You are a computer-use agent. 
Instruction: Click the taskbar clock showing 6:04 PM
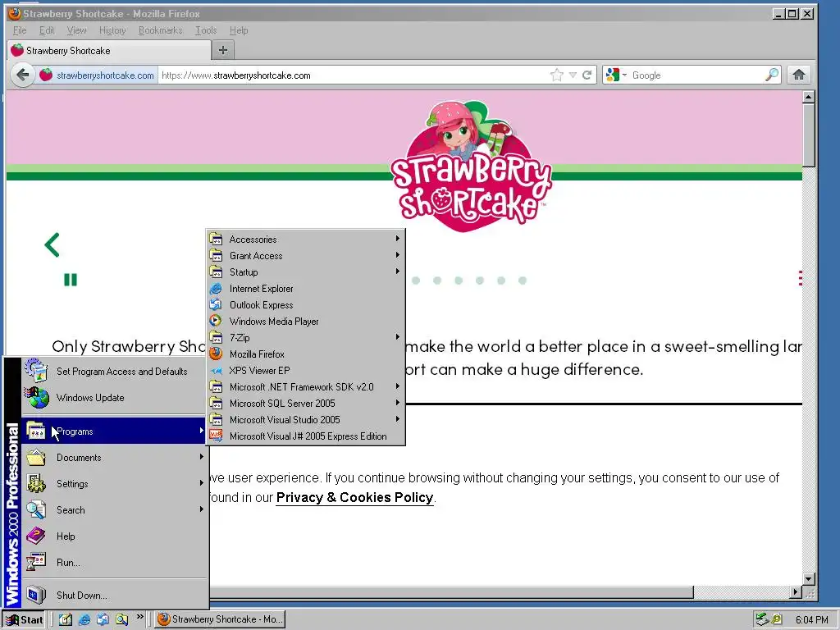(x=811, y=620)
